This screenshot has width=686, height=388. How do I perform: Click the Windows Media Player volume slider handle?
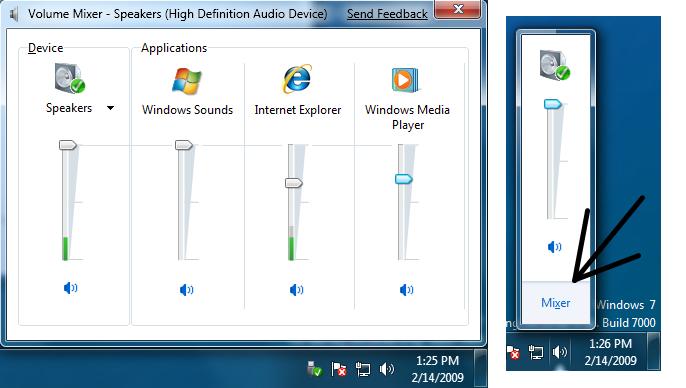403,179
